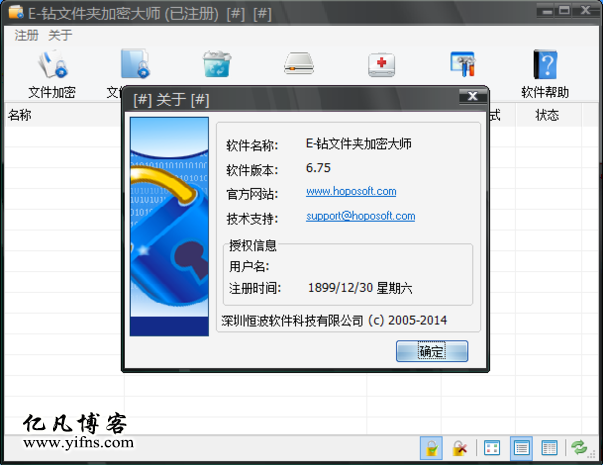The width and height of the screenshot is (603, 465).
Task: Open the 关于 menu
Action: tap(60, 35)
